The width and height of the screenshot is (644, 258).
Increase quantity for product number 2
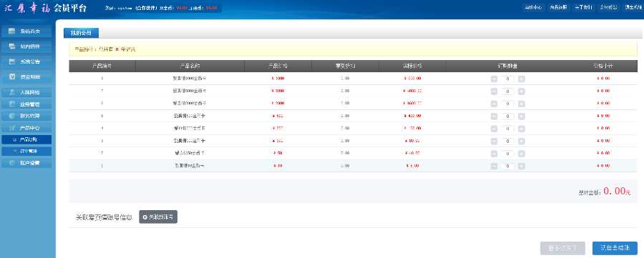pyautogui.click(x=521, y=154)
